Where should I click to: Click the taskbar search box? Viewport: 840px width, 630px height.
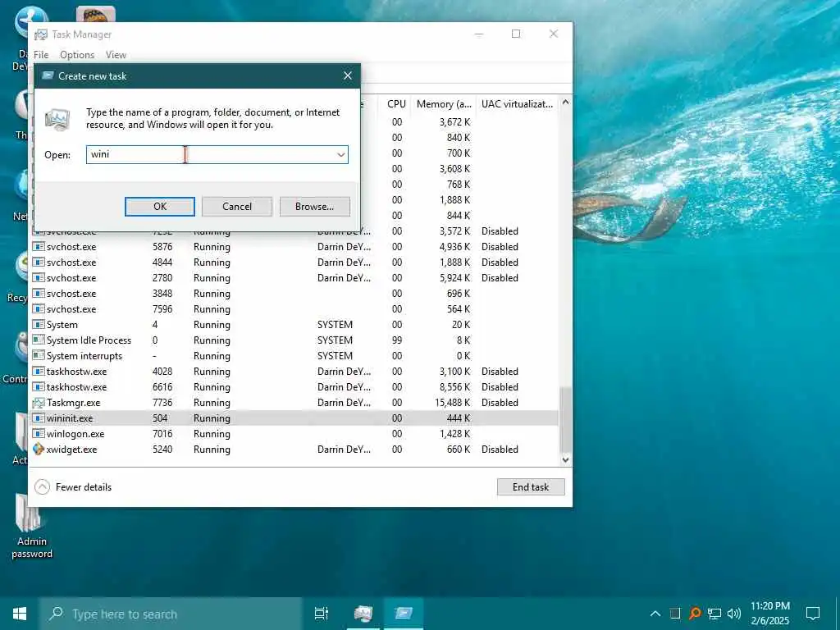(x=171, y=614)
